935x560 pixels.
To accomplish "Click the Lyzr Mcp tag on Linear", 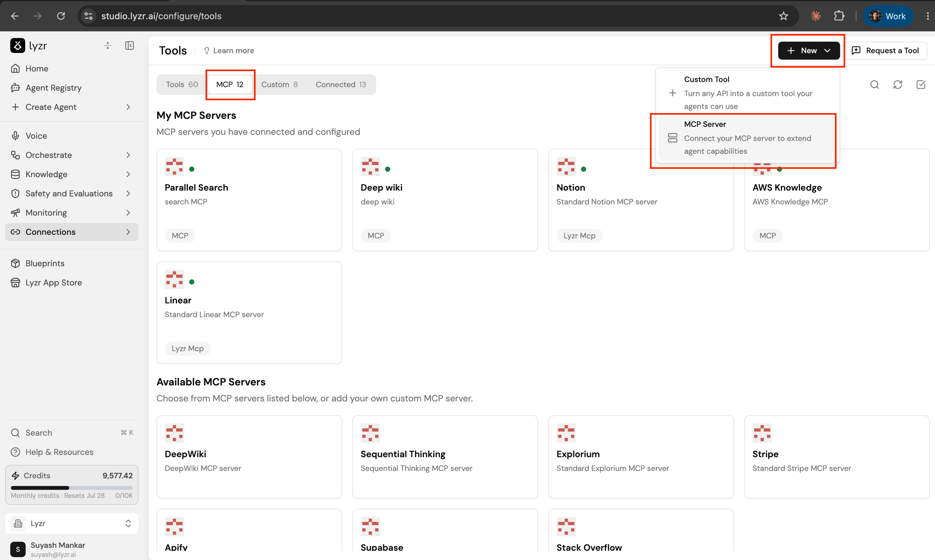I will (188, 348).
